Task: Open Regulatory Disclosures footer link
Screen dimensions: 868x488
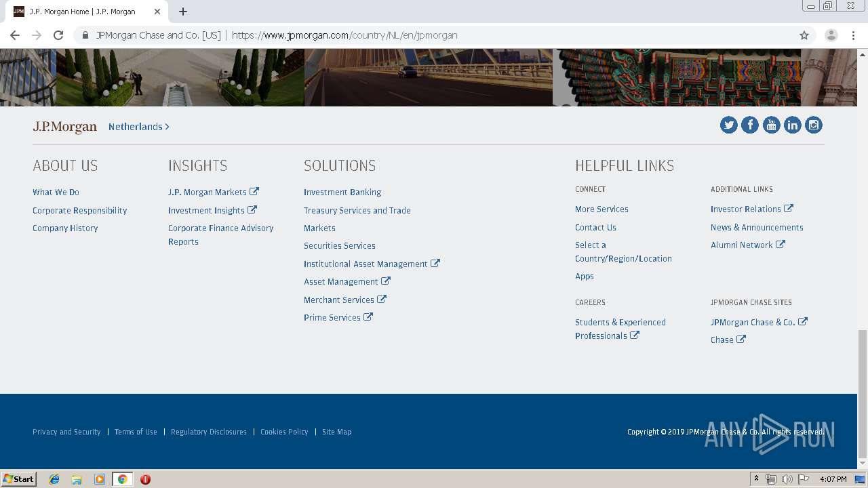Action: [x=209, y=432]
